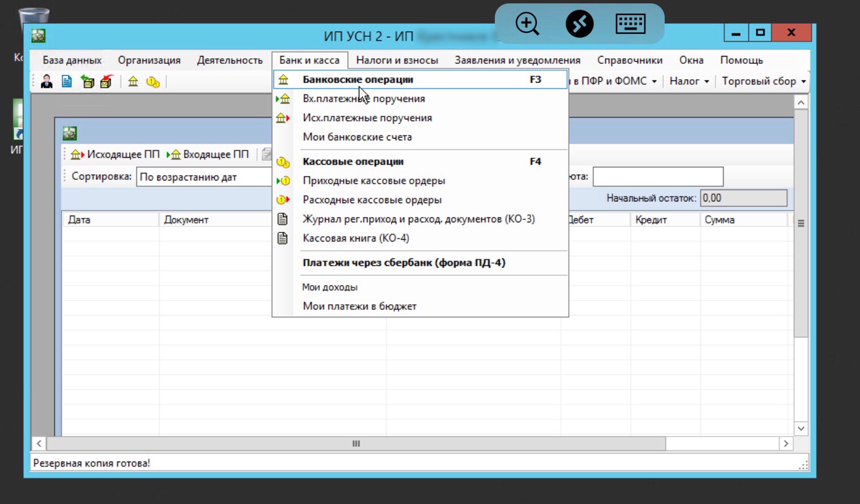Open the Организация menu
Image resolution: width=860 pixels, height=504 pixels.
(x=149, y=60)
